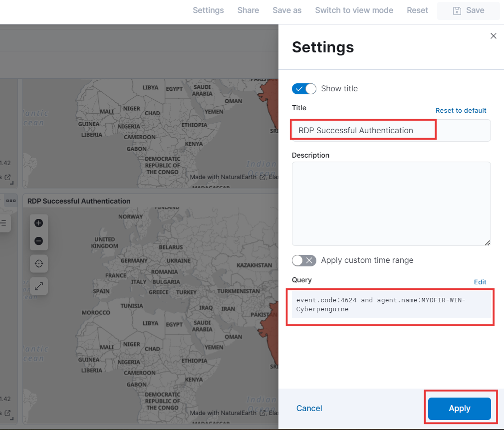Viewport: 504px width, 430px height.
Task: Choose Save as in top bar
Action: (x=287, y=10)
